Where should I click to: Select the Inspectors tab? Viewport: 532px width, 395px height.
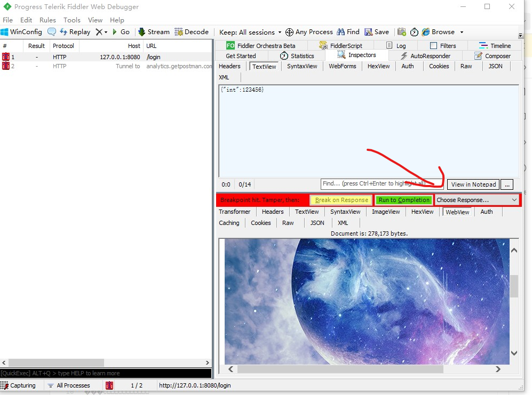356,55
